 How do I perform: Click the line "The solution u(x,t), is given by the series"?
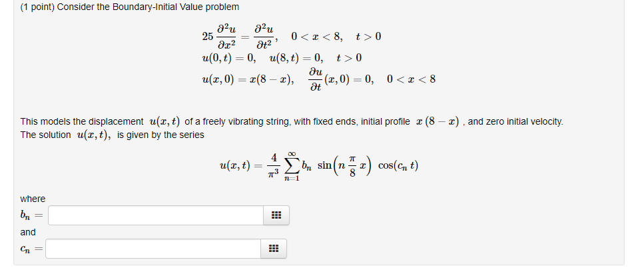112,135
